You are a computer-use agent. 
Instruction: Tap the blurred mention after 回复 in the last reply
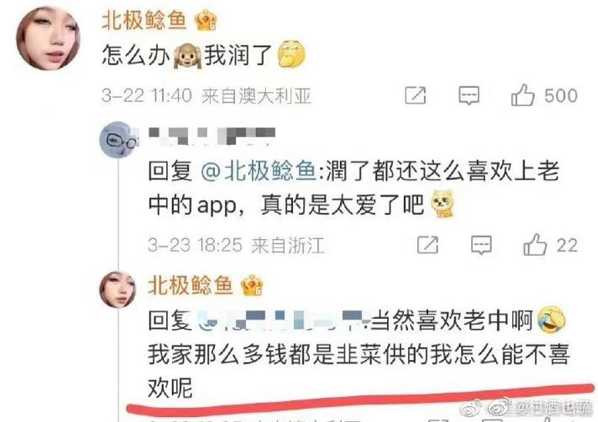pos(280,320)
